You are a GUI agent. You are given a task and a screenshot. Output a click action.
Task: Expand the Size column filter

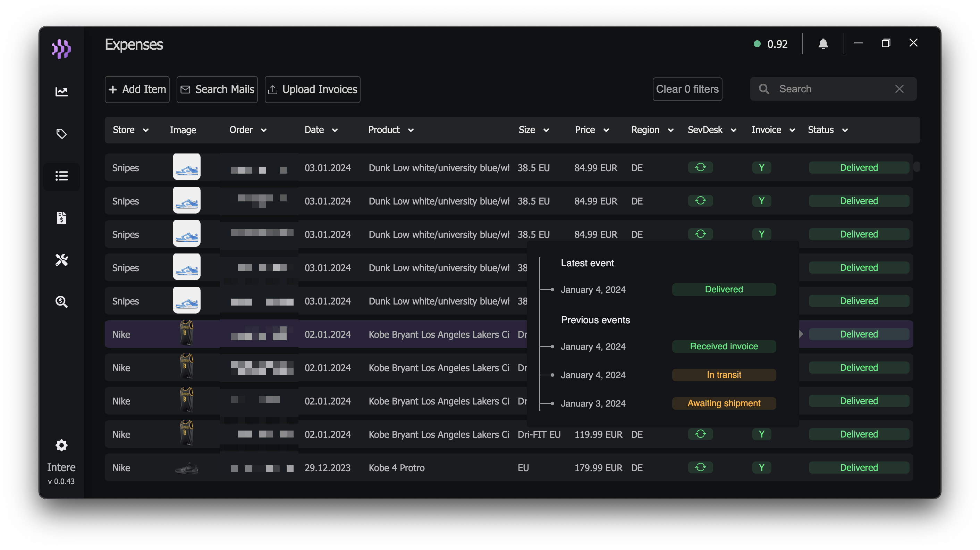[546, 130]
